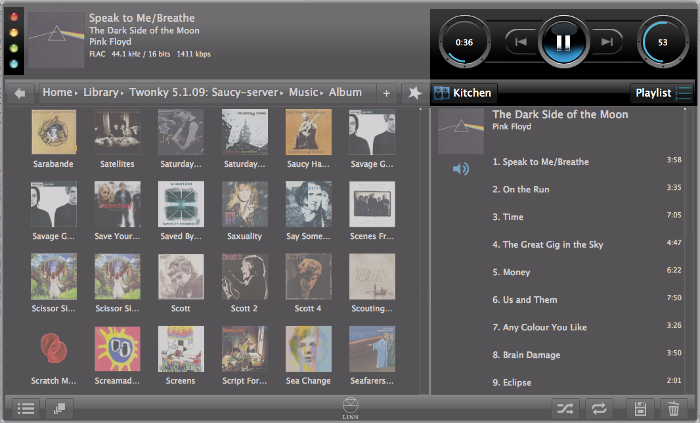This screenshot has width=700, height=423.
Task: Click the orange minimize window light
Action: 14,33
